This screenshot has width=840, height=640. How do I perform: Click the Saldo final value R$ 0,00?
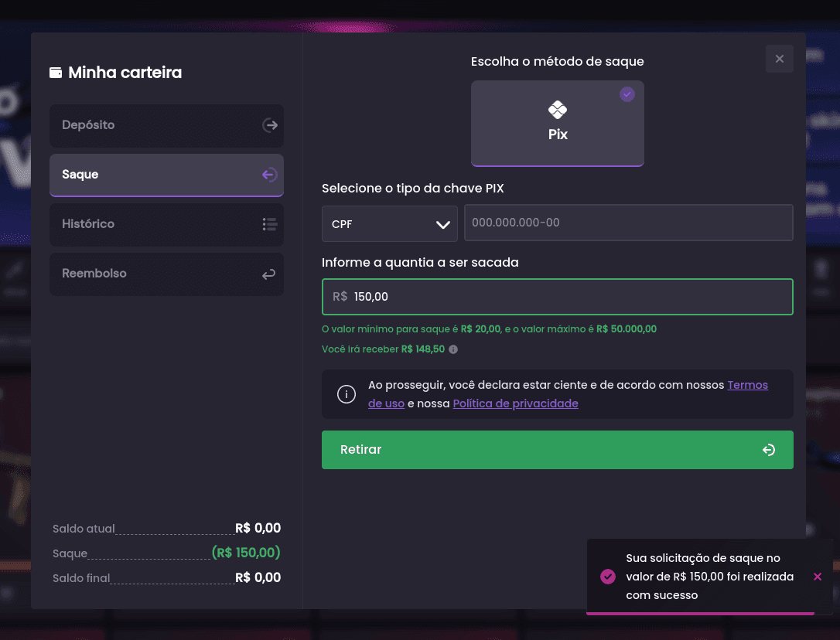coord(258,577)
